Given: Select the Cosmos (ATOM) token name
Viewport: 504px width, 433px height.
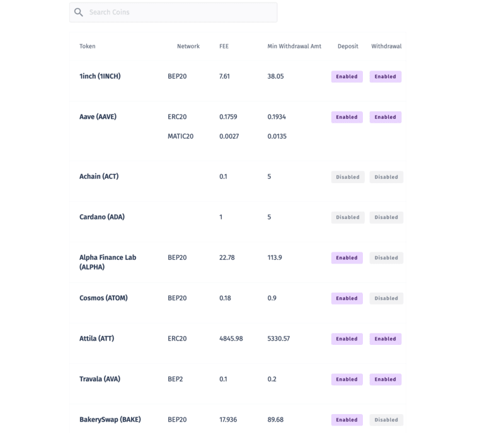Looking at the screenshot, I should click(103, 298).
